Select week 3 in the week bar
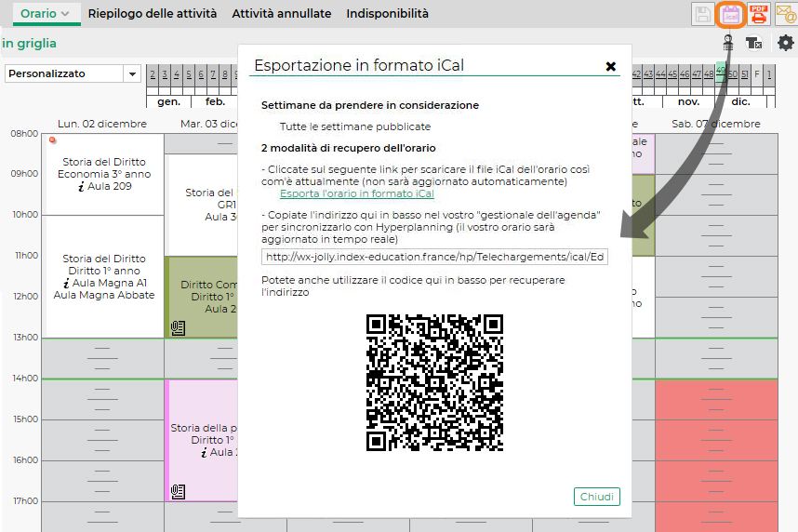Screen dimensions: 798x532 pyautogui.click(x=165, y=74)
